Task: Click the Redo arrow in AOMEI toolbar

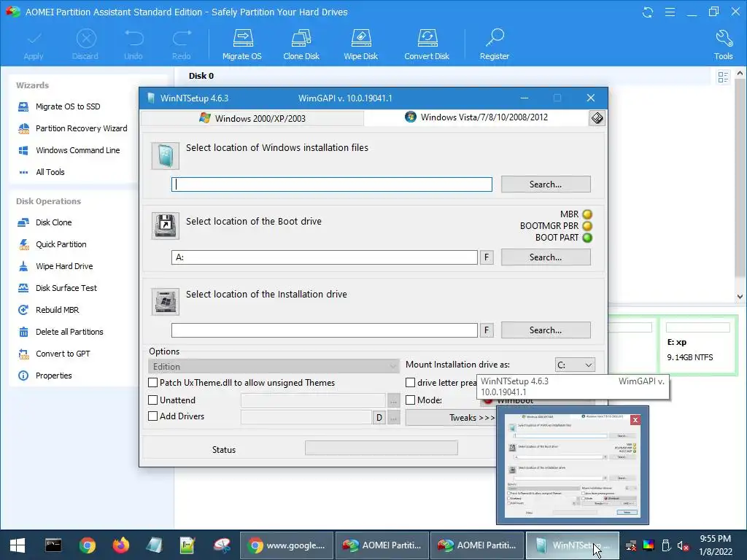Action: coord(182,44)
